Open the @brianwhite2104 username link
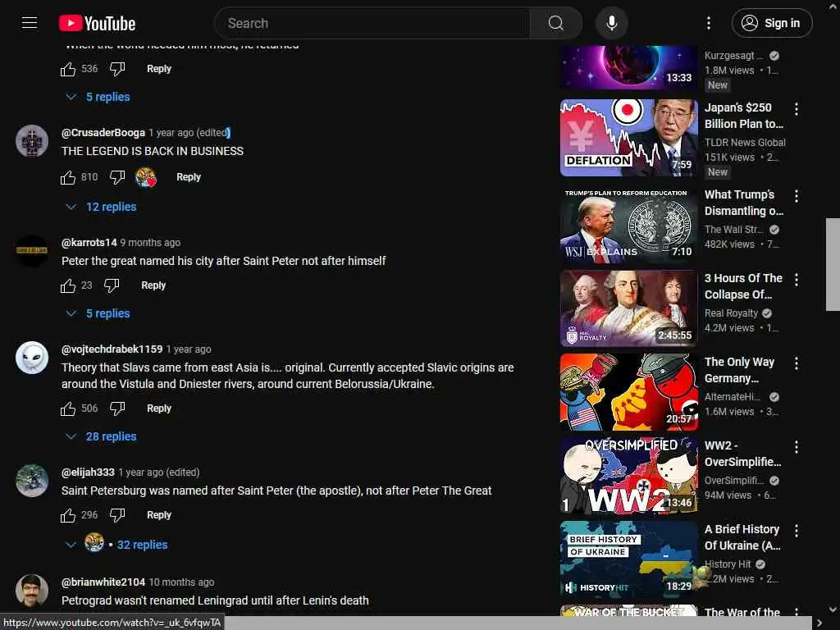The image size is (840, 630). pos(103,582)
